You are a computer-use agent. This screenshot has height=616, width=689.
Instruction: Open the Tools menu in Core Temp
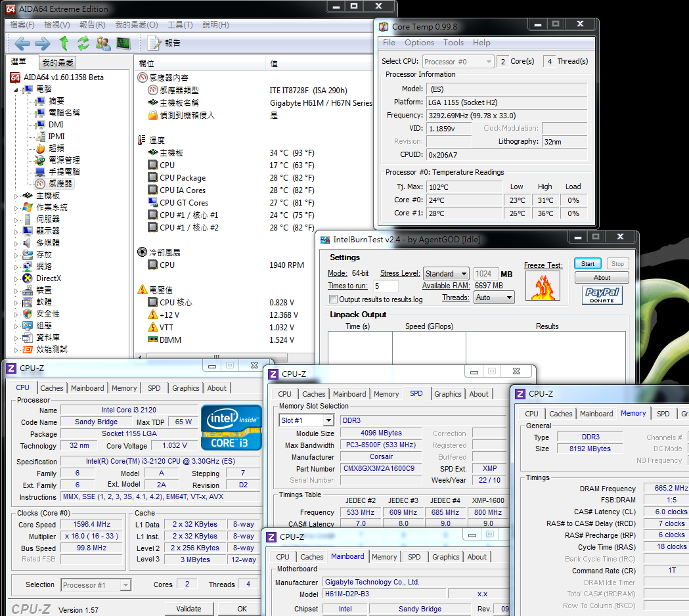coord(453,43)
